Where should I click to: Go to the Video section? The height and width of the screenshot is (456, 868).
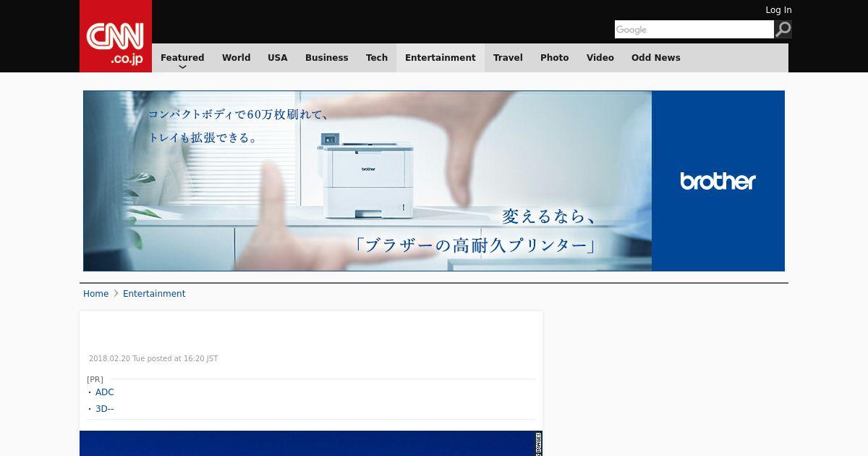click(x=600, y=58)
